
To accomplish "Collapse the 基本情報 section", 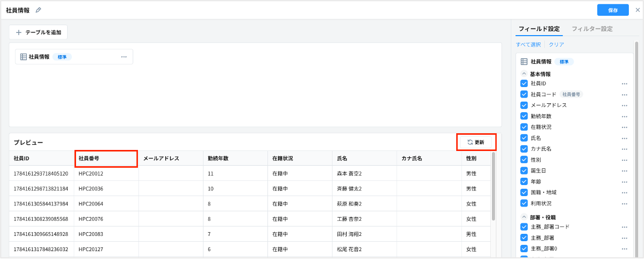I will click(x=523, y=74).
